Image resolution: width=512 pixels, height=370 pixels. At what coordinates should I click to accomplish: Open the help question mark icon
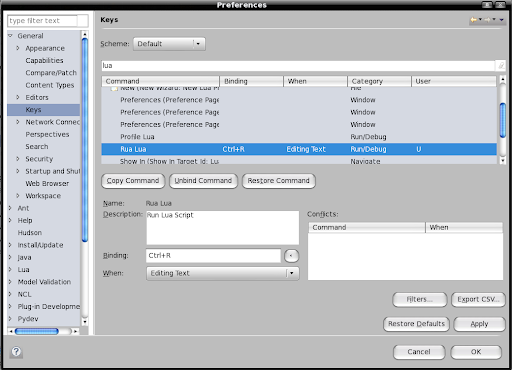click(x=16, y=352)
